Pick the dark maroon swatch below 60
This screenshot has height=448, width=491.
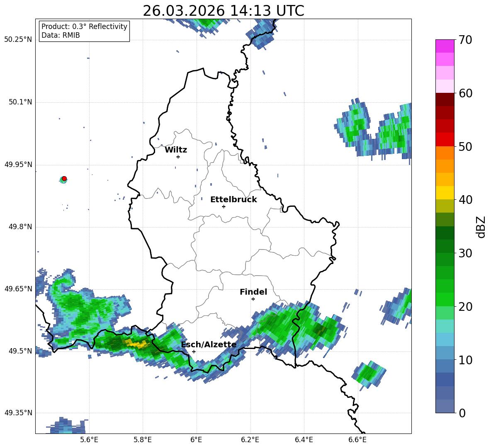click(x=445, y=99)
